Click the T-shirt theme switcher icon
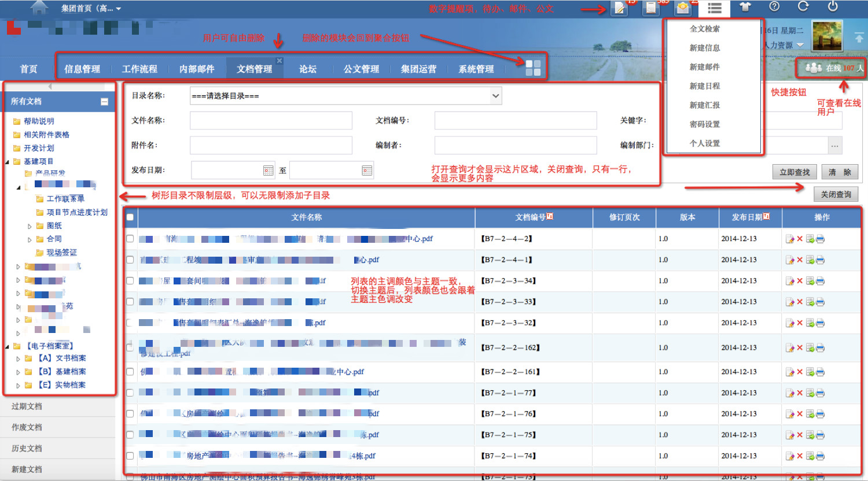This screenshot has height=481, width=868. coord(745,7)
